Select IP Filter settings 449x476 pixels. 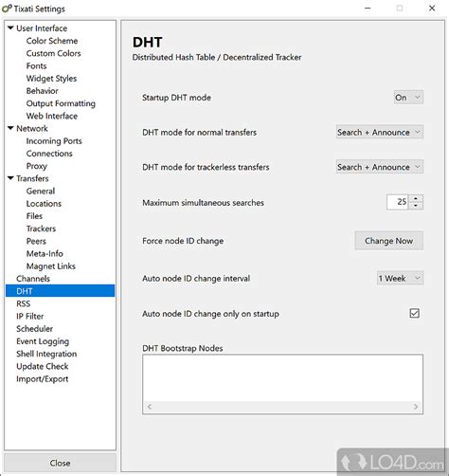30,316
